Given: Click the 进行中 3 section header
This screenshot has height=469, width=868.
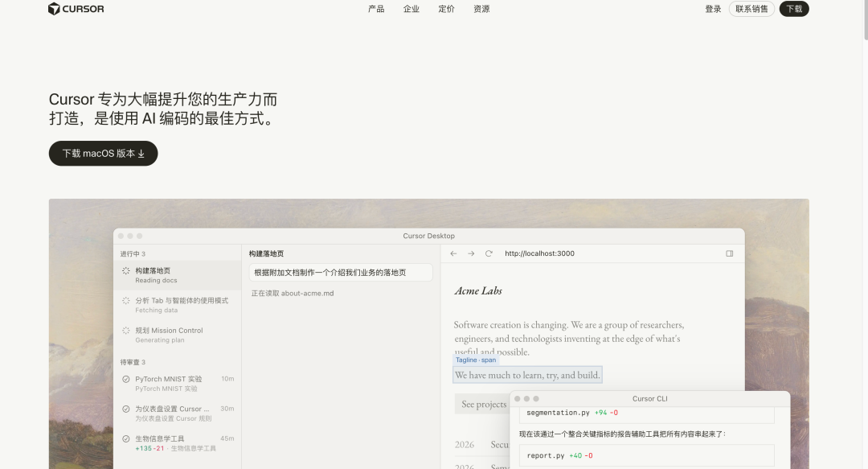Looking at the screenshot, I should point(133,254).
